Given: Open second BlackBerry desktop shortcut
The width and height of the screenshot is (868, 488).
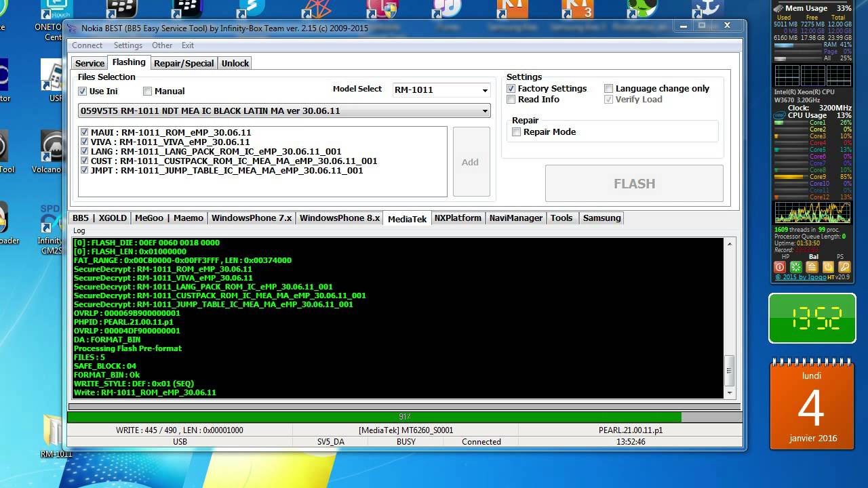Looking at the screenshot, I should [x=187, y=9].
